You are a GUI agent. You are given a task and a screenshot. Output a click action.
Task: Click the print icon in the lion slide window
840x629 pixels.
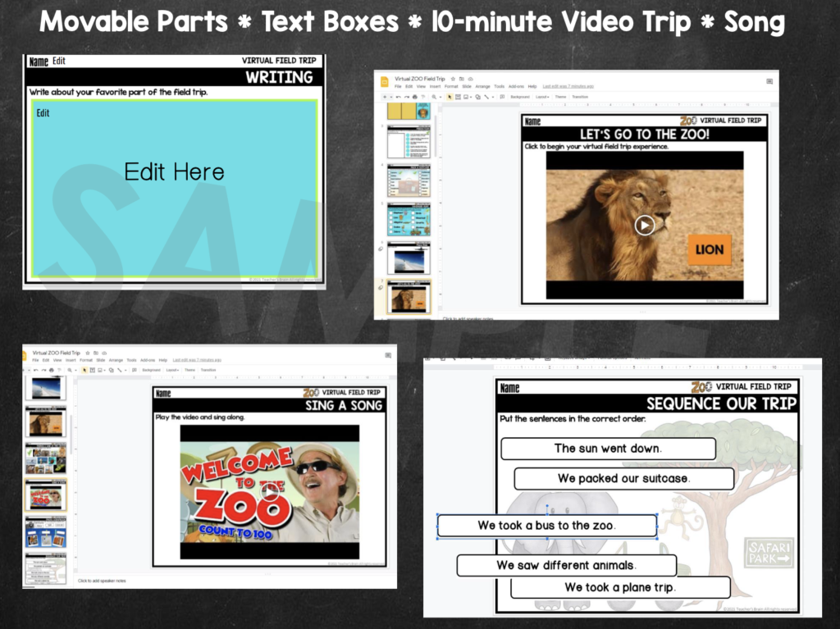(415, 97)
